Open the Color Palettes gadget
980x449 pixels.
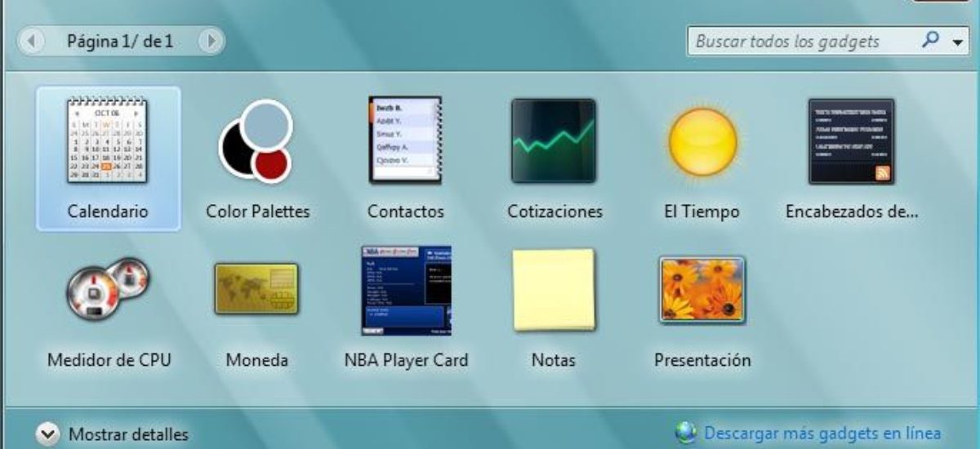[x=256, y=142]
